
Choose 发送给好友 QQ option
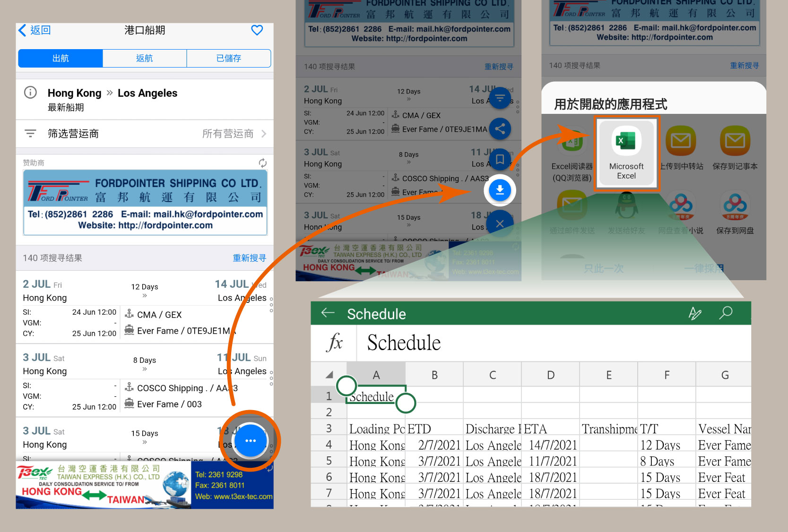626,213
